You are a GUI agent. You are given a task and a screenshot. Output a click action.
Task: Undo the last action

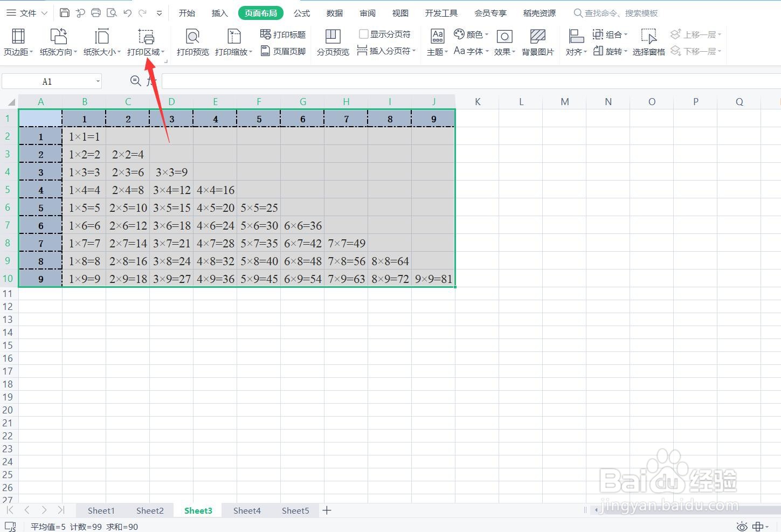(127, 13)
